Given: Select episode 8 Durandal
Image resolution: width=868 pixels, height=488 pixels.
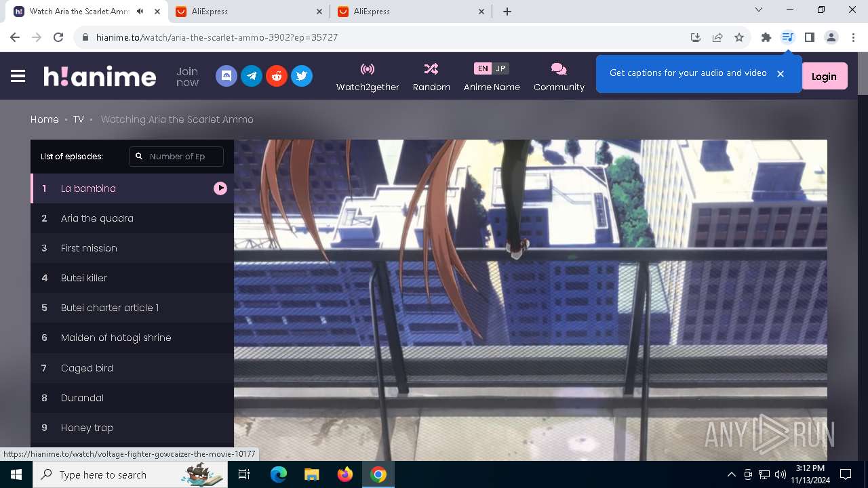Looking at the screenshot, I should (132, 398).
